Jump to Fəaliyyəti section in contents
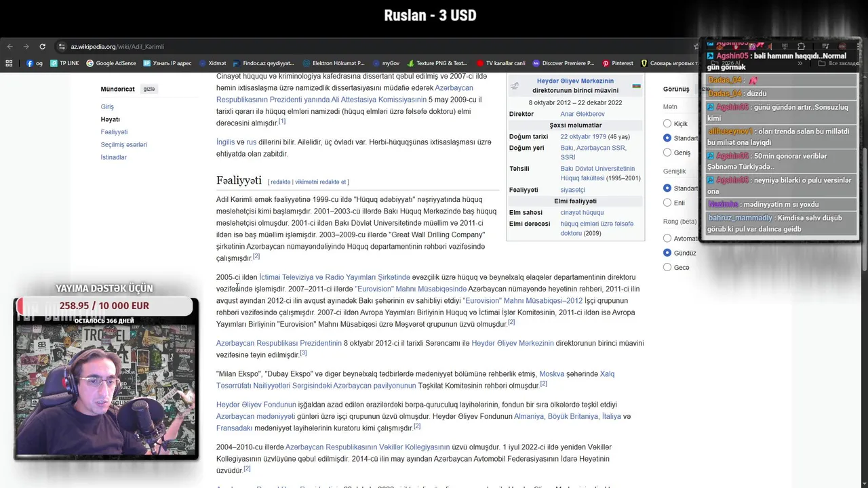 pos(114,132)
